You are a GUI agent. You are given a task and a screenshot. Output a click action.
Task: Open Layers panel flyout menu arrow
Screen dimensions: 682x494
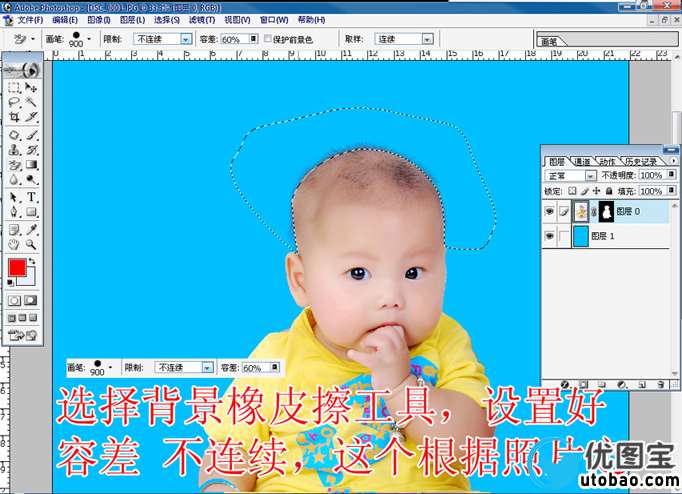673,160
